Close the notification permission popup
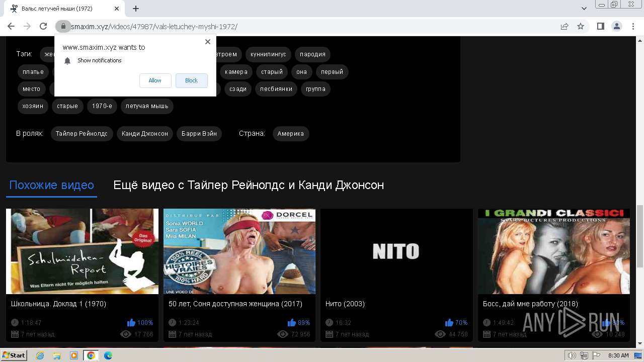This screenshot has height=362, width=644. 208,42
